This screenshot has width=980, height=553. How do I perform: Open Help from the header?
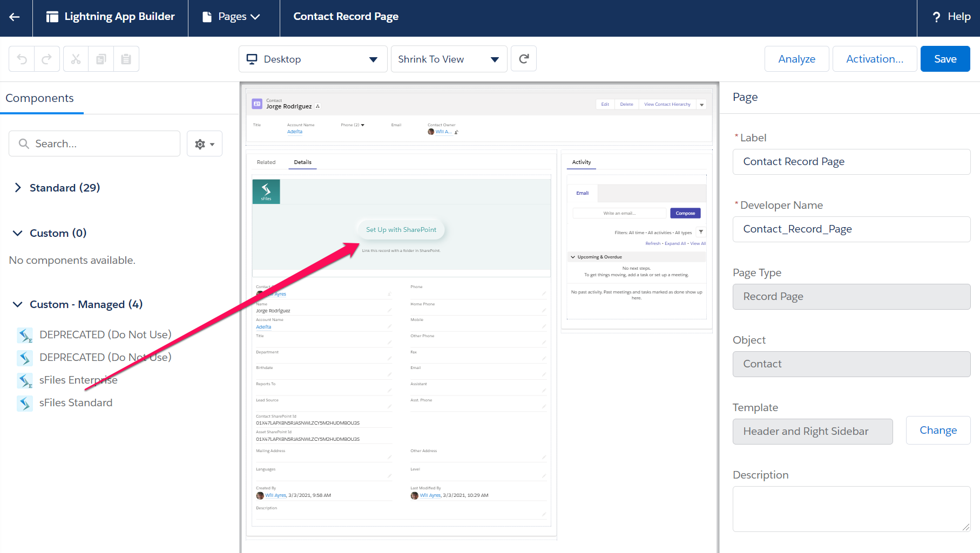(x=951, y=17)
